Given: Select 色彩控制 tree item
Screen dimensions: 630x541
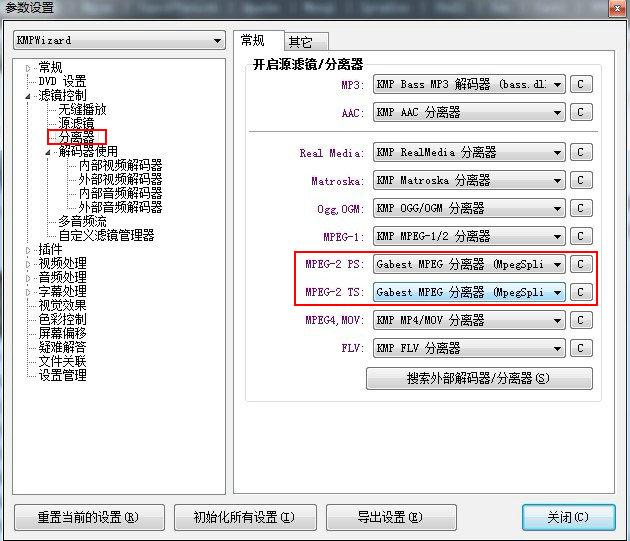Looking at the screenshot, I should tap(62, 320).
